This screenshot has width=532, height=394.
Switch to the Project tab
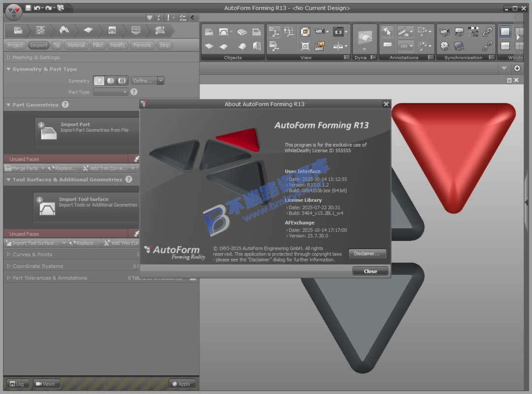[x=15, y=45]
